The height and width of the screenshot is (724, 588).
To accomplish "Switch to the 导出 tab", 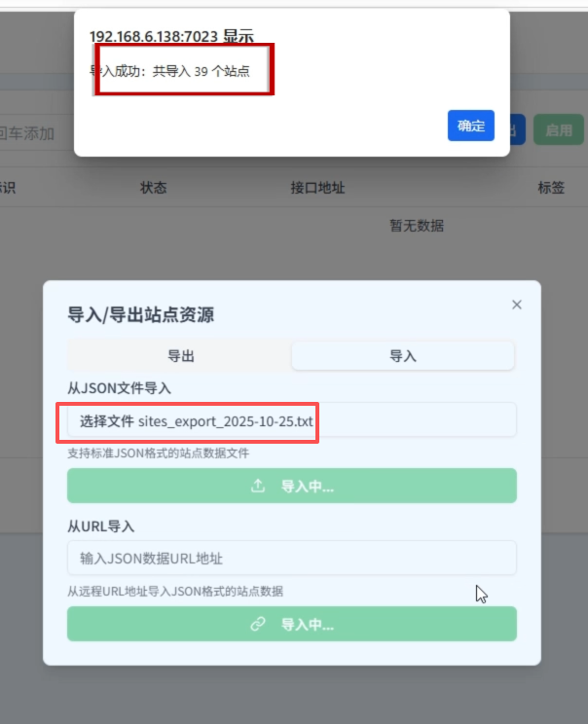I will tap(180, 356).
